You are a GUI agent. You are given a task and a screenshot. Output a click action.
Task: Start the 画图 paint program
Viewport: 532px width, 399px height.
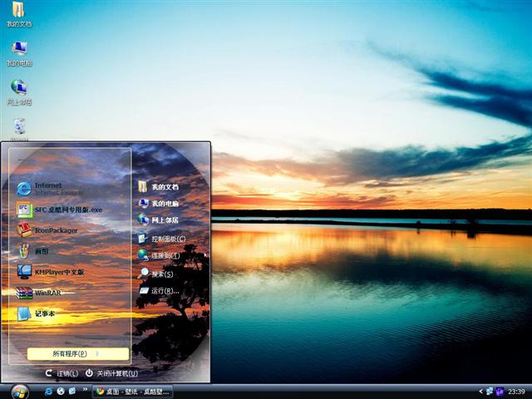point(33,251)
